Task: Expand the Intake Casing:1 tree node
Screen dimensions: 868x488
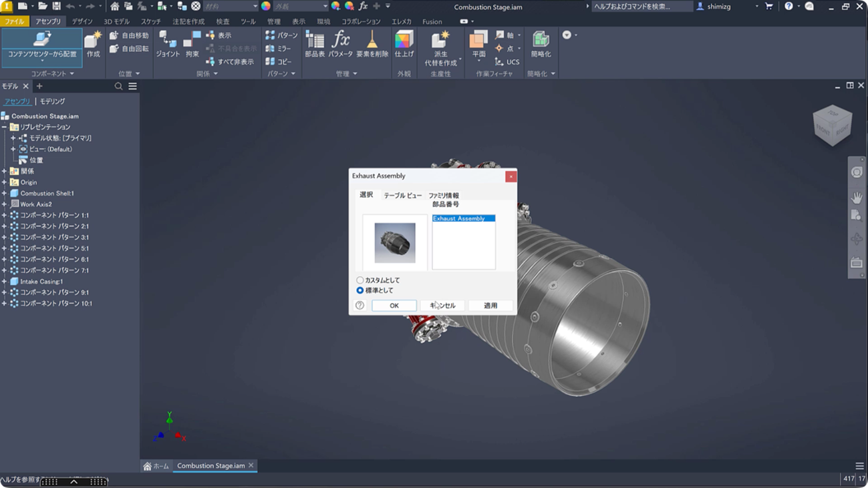Action: (x=5, y=282)
